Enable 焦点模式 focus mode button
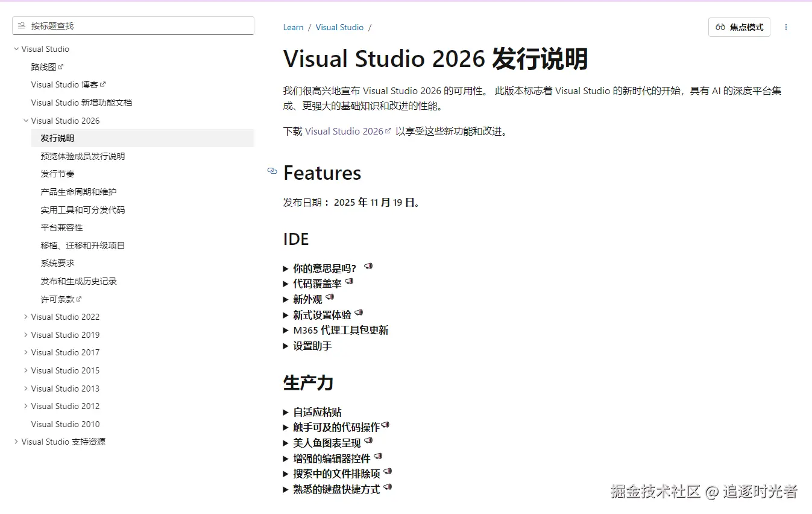812x514 pixels. click(x=739, y=27)
